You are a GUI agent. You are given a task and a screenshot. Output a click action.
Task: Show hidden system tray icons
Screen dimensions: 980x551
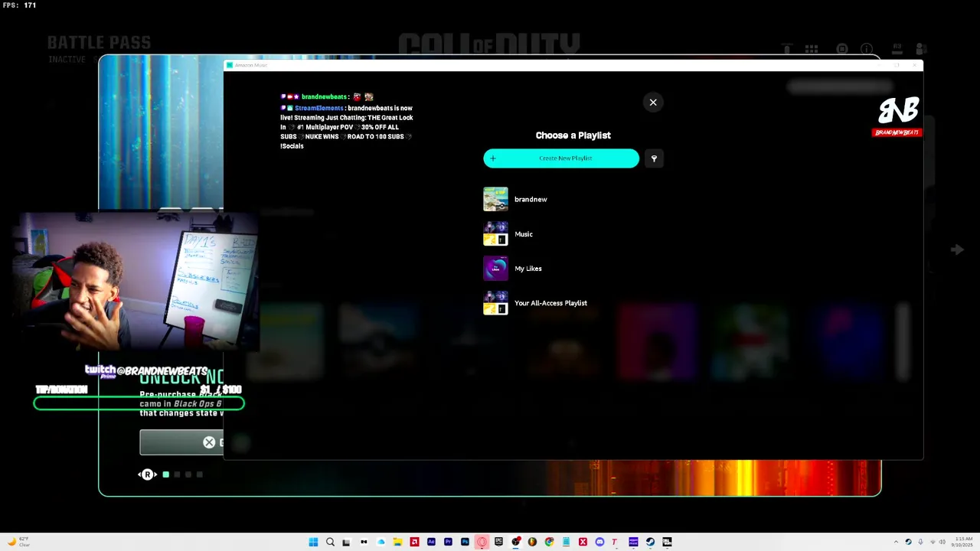(x=896, y=542)
